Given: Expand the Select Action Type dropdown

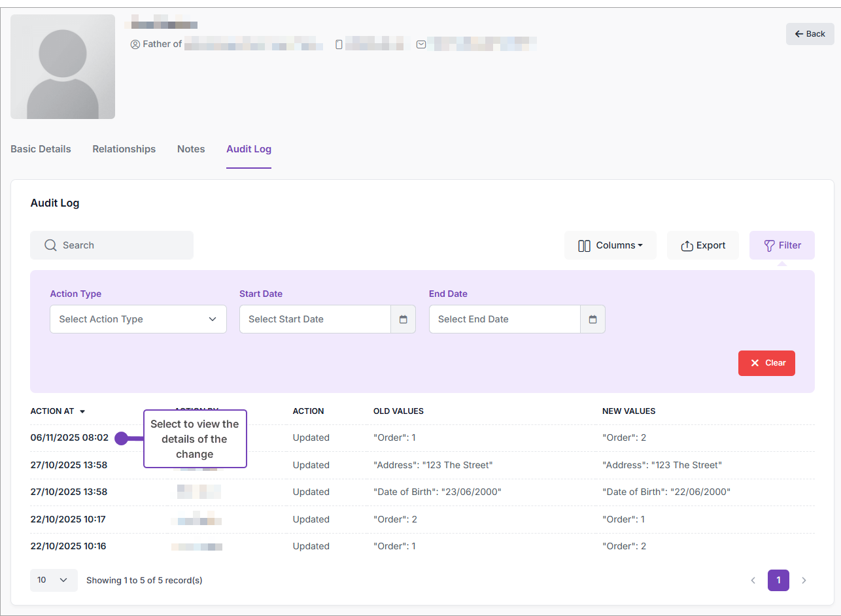Looking at the screenshot, I should click(138, 319).
